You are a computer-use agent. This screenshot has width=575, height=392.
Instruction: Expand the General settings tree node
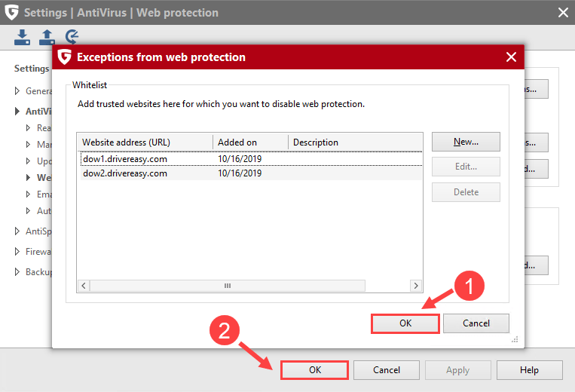[18, 91]
